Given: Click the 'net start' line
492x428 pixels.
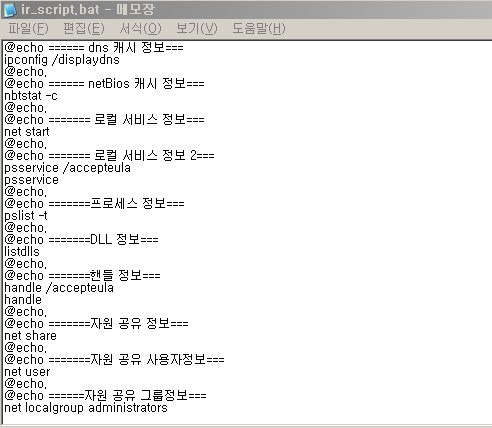Looking at the screenshot, I should (x=27, y=132).
